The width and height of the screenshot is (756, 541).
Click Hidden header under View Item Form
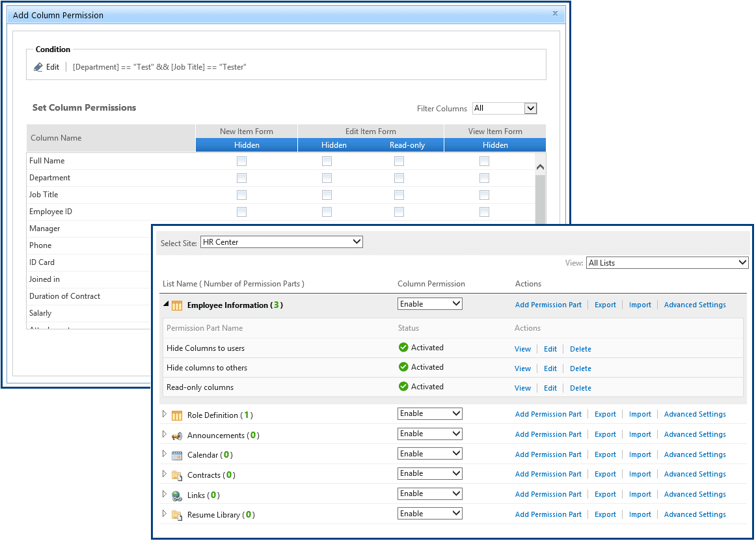495,145
